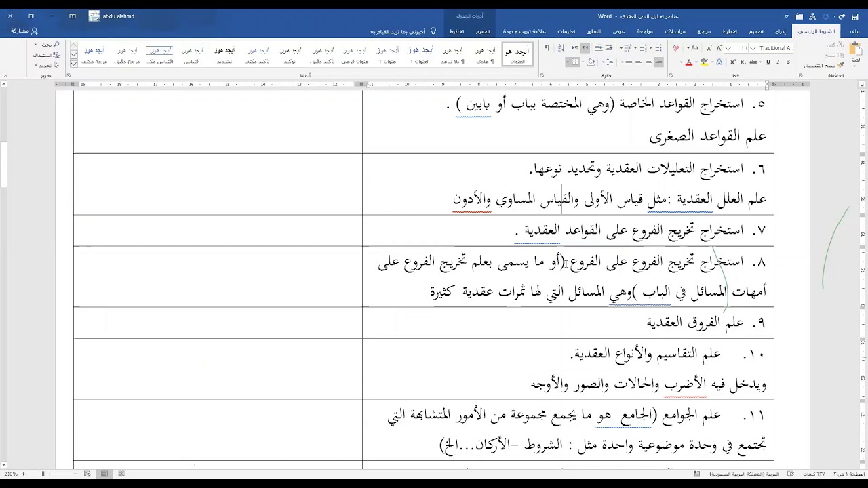Click the Sort (A-Z) icon

point(561,48)
